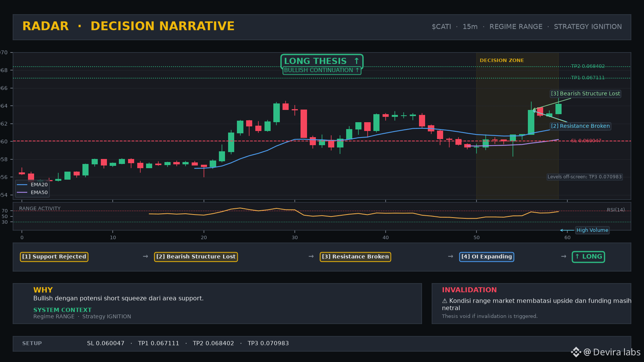This screenshot has height=362, width=644.
Task: Click the EMA50 purple legend entry
Action: pos(33,192)
